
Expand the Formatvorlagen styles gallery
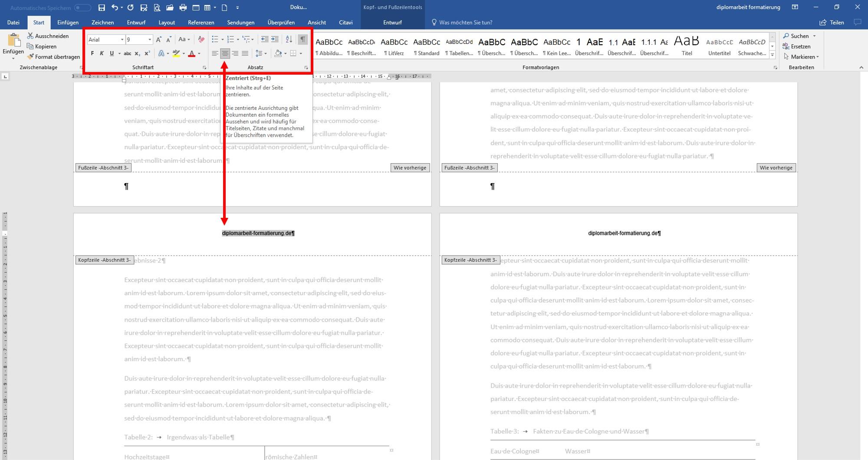772,55
